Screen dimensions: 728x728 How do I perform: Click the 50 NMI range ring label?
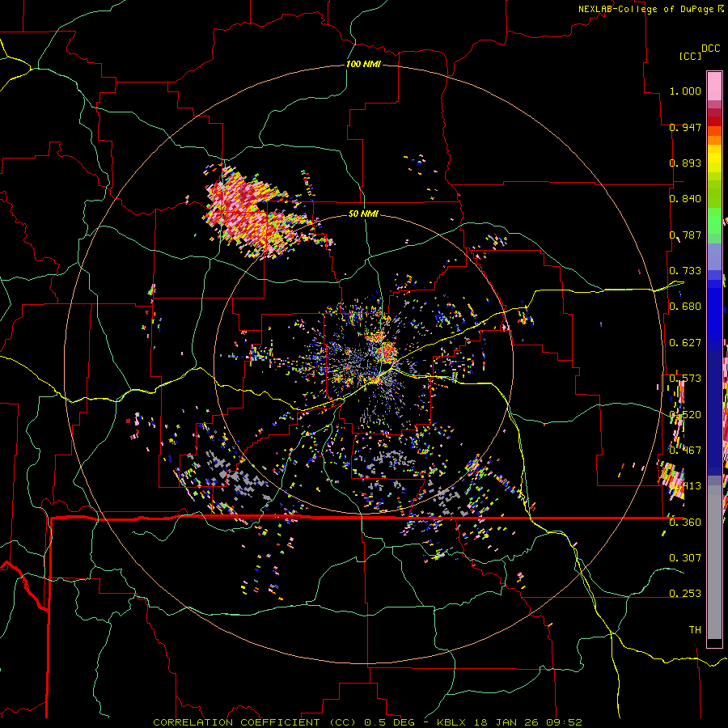pyautogui.click(x=363, y=214)
